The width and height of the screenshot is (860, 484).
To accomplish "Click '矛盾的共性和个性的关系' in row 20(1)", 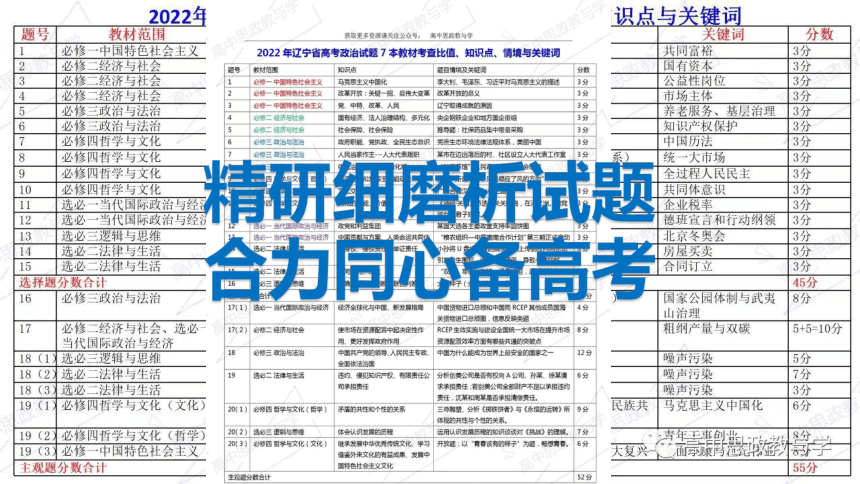I will 371,409.
